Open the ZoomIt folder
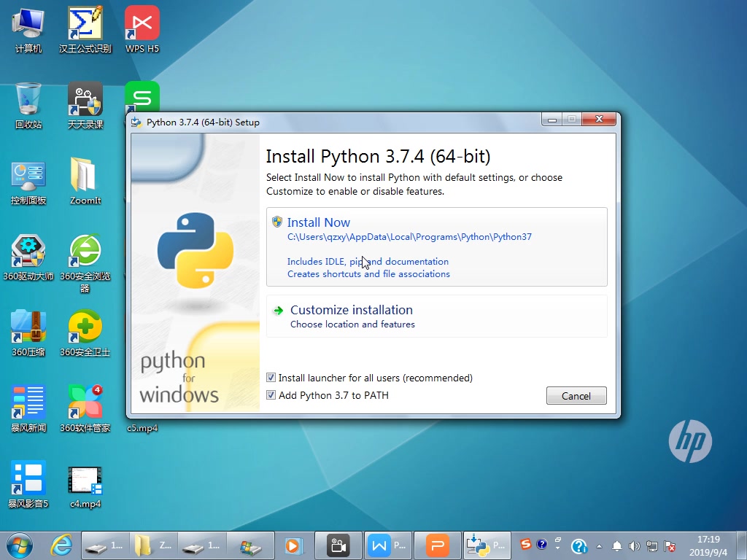747x560 pixels. tap(85, 175)
